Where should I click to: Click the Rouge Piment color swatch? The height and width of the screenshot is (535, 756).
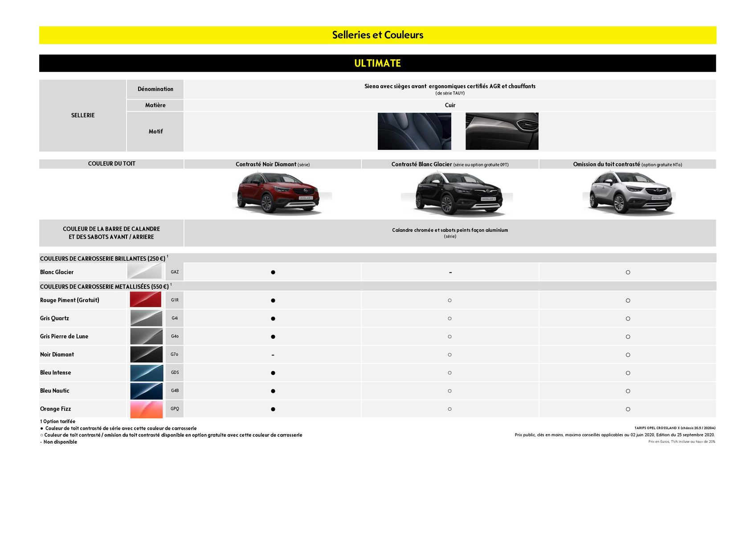click(146, 300)
